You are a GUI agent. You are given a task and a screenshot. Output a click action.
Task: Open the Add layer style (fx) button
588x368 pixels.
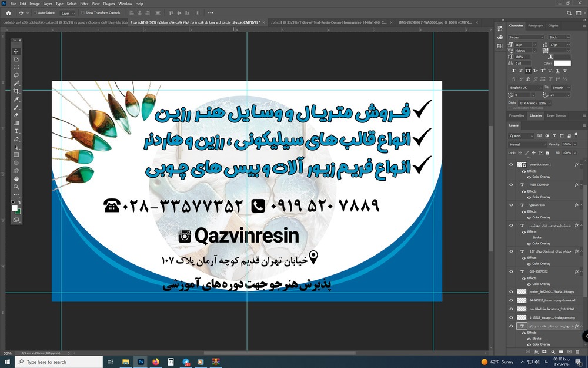[535, 350]
